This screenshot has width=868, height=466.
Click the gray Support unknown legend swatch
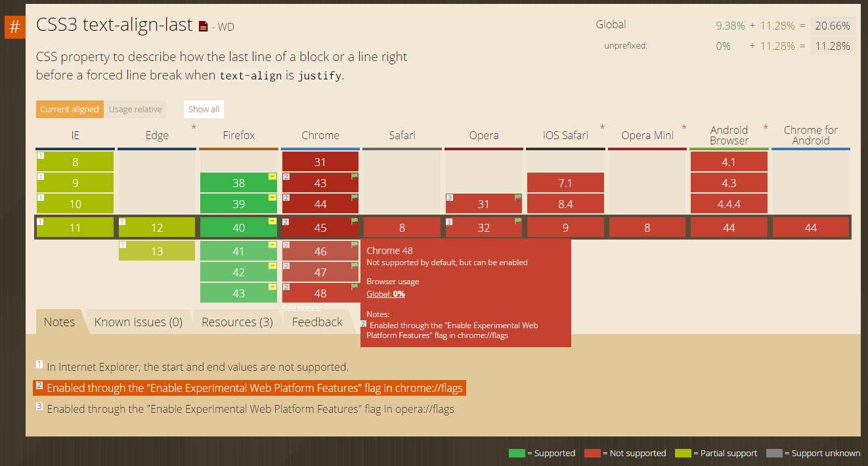(x=775, y=453)
